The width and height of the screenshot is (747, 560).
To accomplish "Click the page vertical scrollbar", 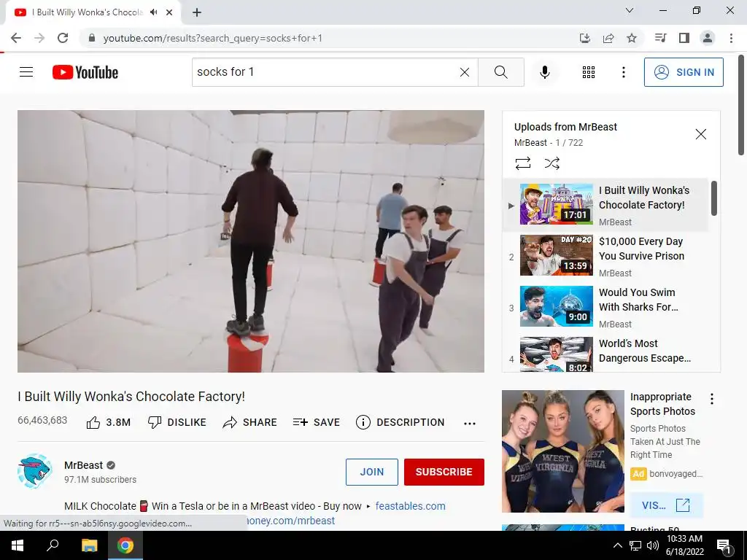I will pos(741,105).
